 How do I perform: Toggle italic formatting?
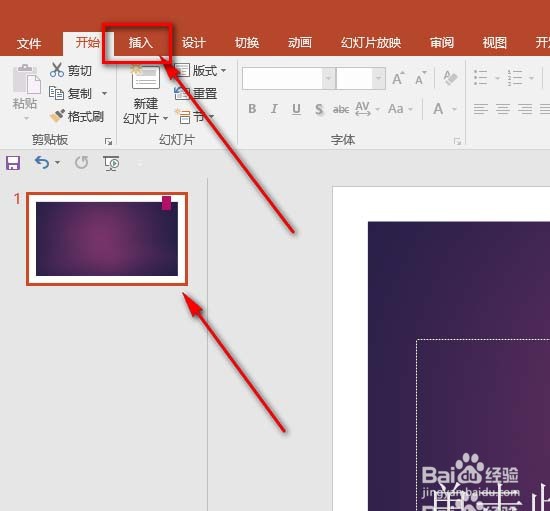click(274, 109)
